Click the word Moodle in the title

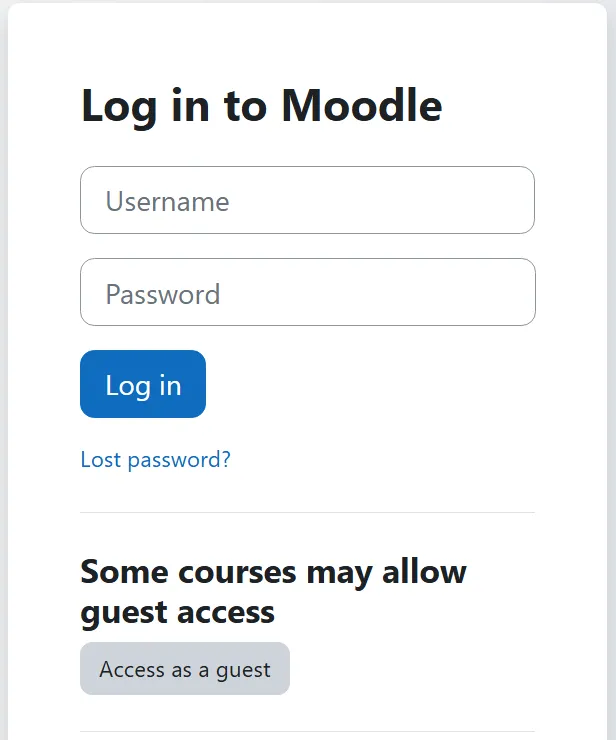tap(361, 106)
